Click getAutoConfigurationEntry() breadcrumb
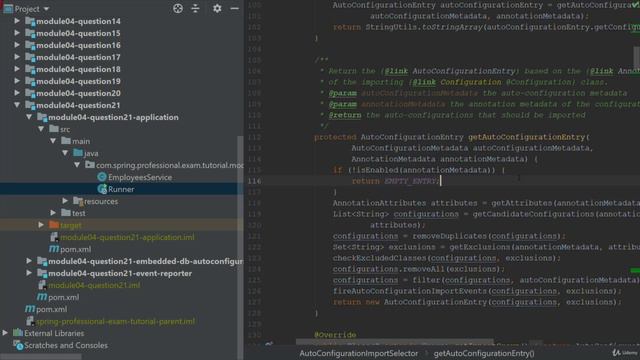Image resolution: width=640 pixels, height=360 pixels. [x=484, y=353]
